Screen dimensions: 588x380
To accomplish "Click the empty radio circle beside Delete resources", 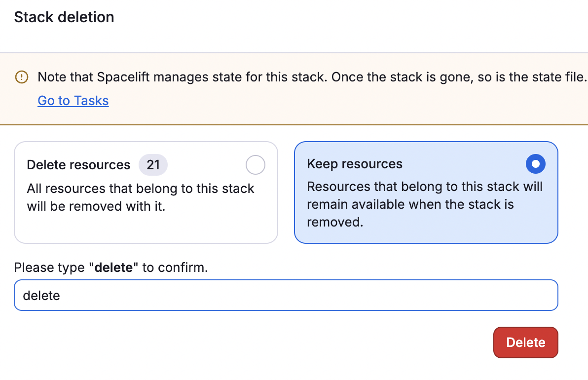I will pos(256,165).
